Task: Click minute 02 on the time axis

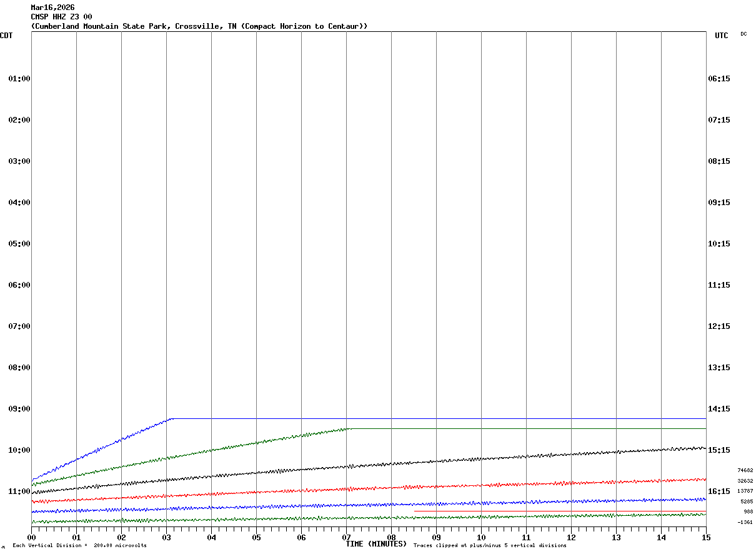Action: (x=121, y=538)
